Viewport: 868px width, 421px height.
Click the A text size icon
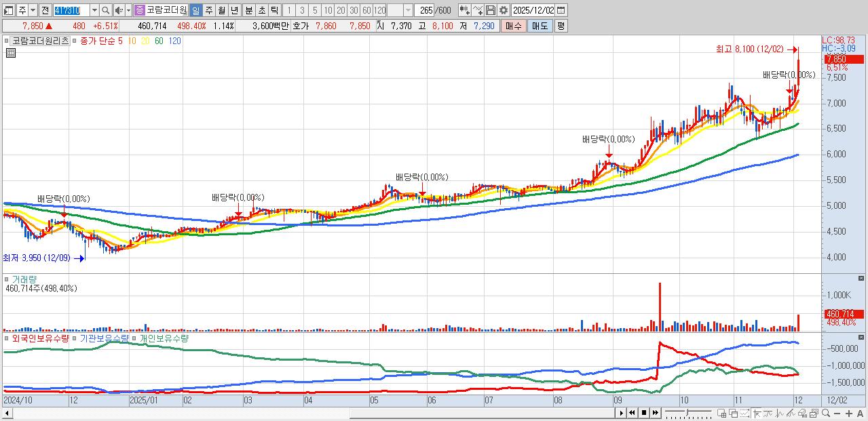[x=860, y=413]
